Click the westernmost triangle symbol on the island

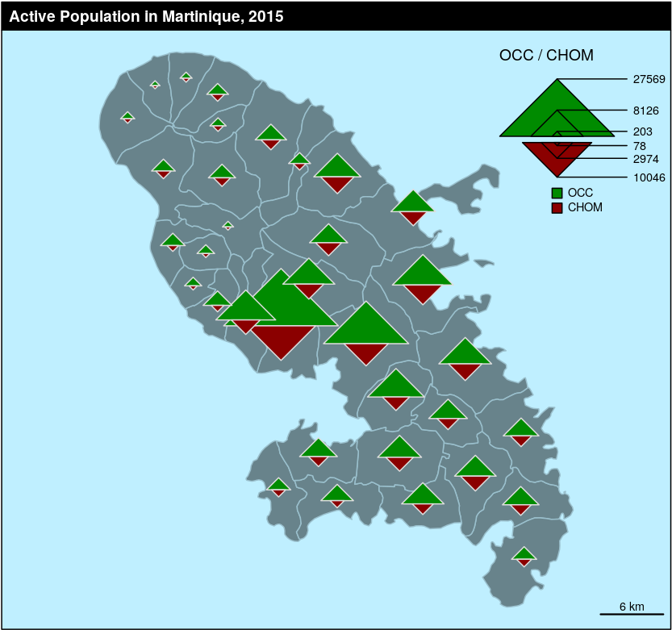(x=127, y=117)
